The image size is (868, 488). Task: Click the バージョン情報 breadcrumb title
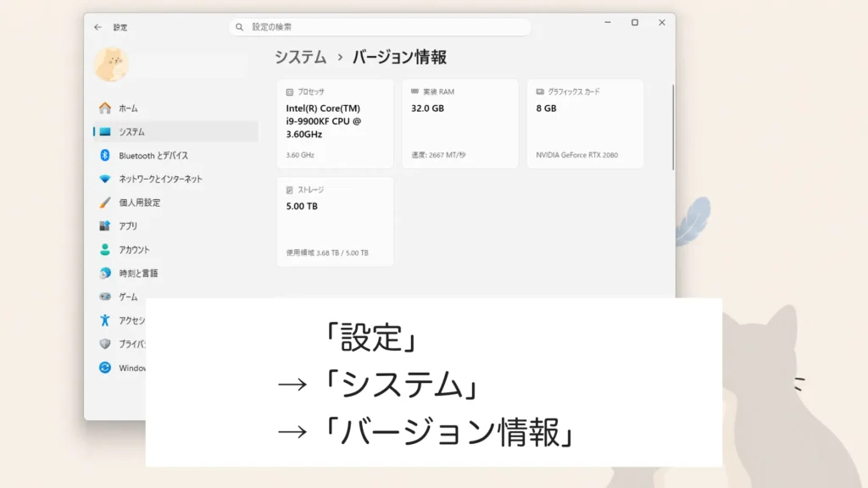399,57
